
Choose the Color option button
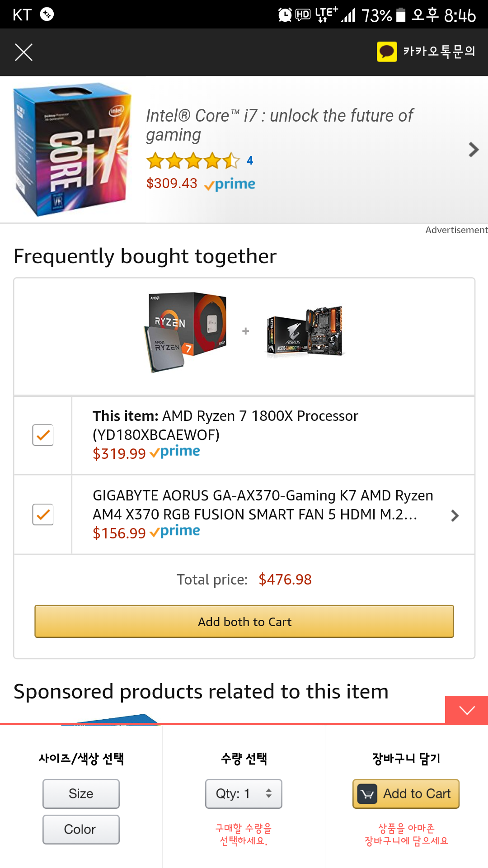pos(81,829)
